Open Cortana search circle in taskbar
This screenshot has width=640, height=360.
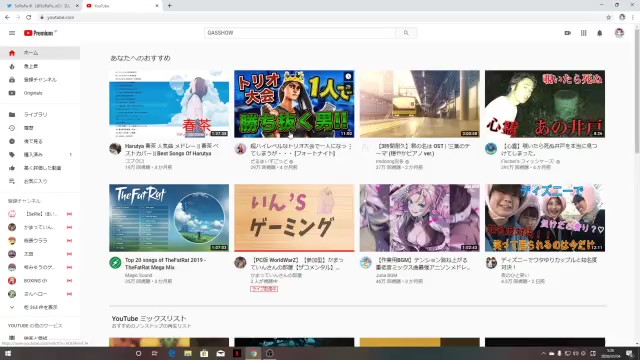[138, 353]
